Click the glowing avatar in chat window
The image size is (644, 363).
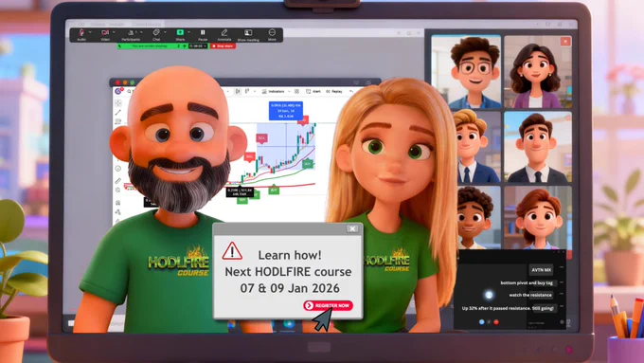tap(489, 295)
